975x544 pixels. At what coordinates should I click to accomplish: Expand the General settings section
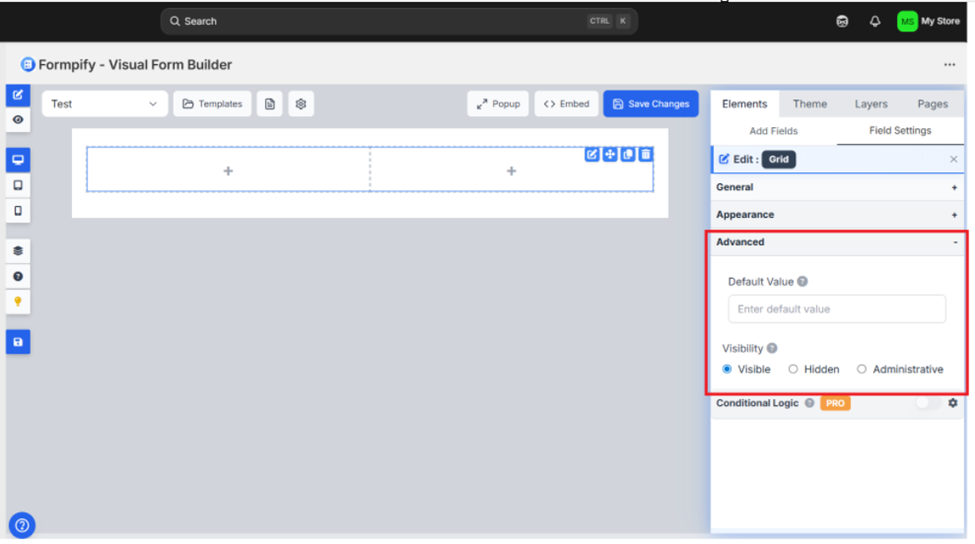coord(836,187)
